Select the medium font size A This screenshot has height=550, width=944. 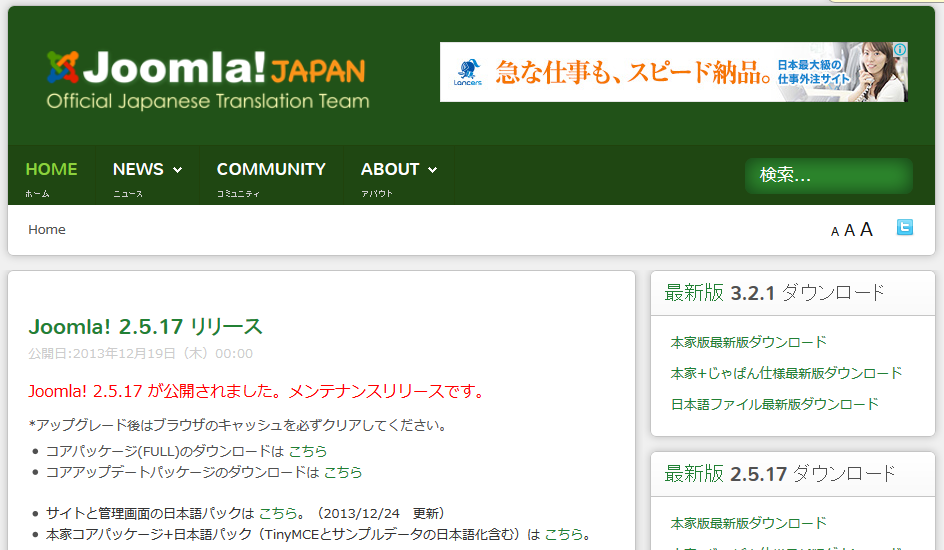tap(849, 230)
